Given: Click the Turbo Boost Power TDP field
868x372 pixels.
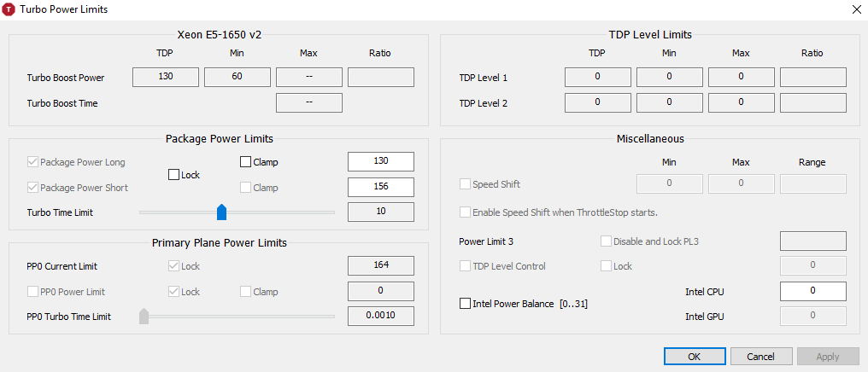Looking at the screenshot, I should coord(166,78).
